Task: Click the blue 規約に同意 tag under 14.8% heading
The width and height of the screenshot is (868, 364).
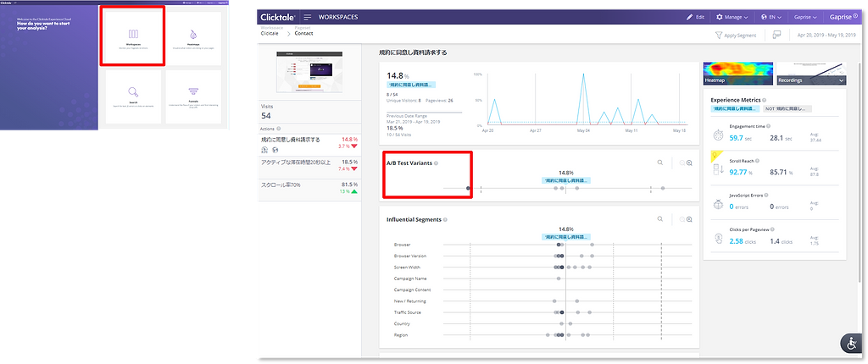Action: 411,85
